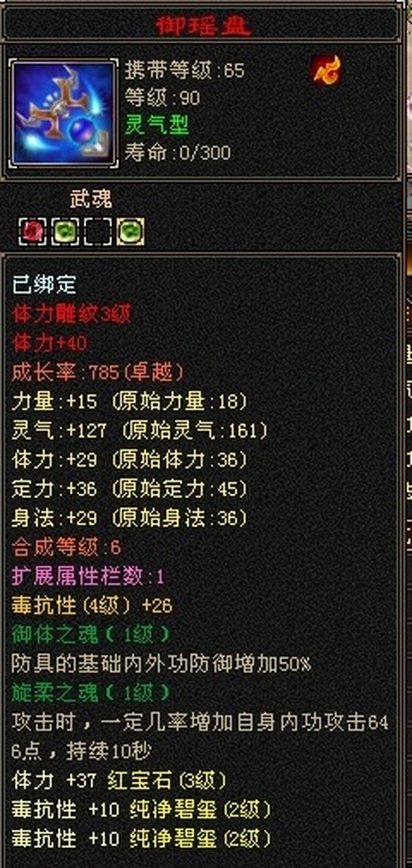Click the 旋柔之魂(1级) skill name

tap(91, 693)
